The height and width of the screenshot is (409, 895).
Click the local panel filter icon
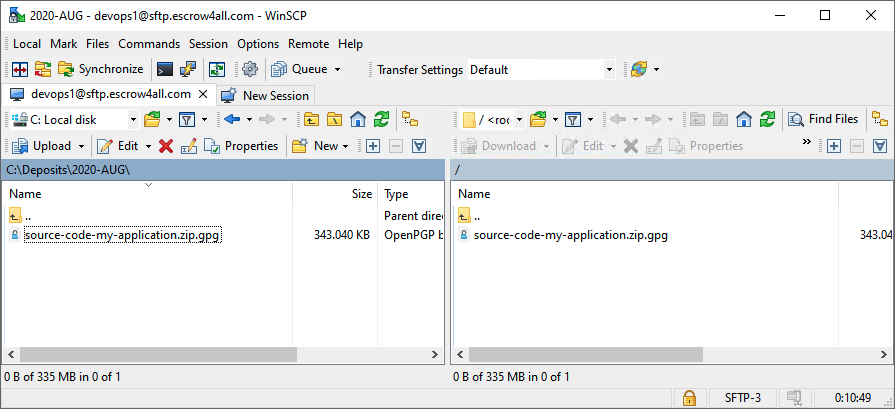[187, 119]
